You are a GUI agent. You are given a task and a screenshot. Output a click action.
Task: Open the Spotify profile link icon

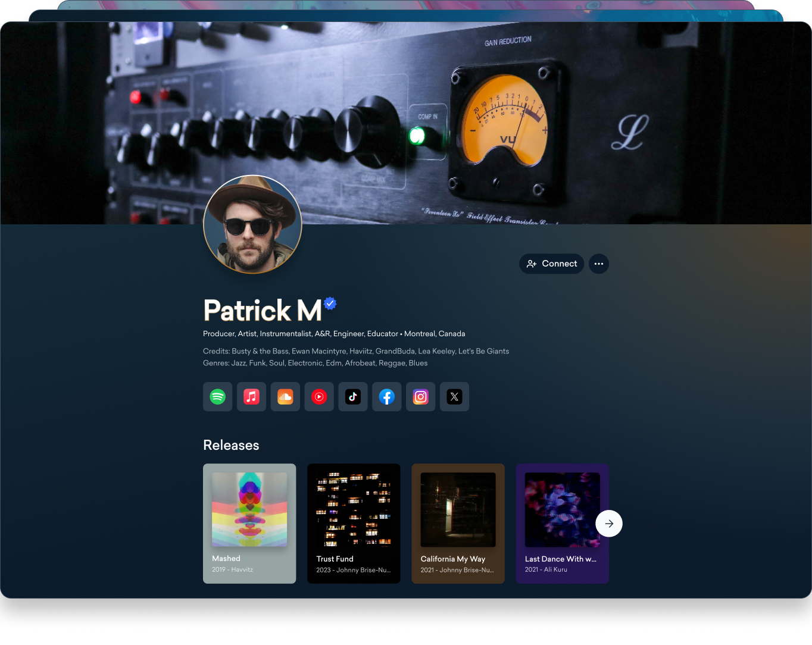(218, 397)
